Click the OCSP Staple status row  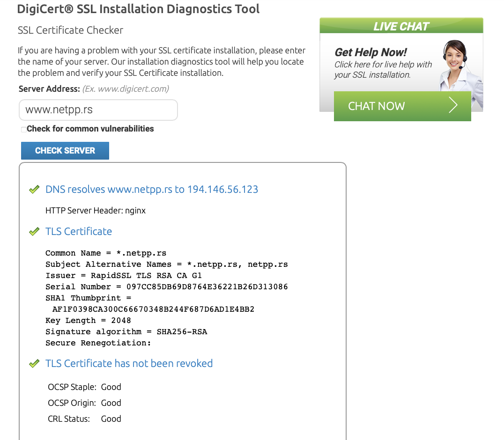[84, 387]
